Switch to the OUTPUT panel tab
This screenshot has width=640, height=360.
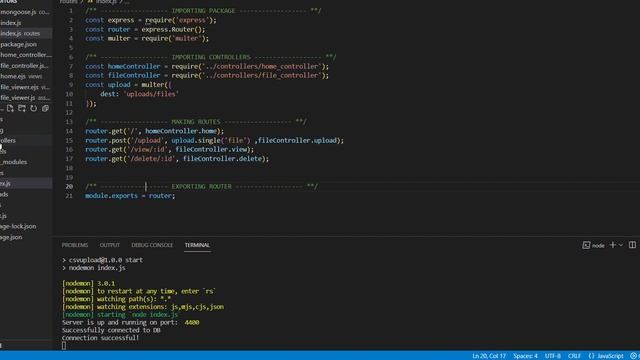click(110, 245)
